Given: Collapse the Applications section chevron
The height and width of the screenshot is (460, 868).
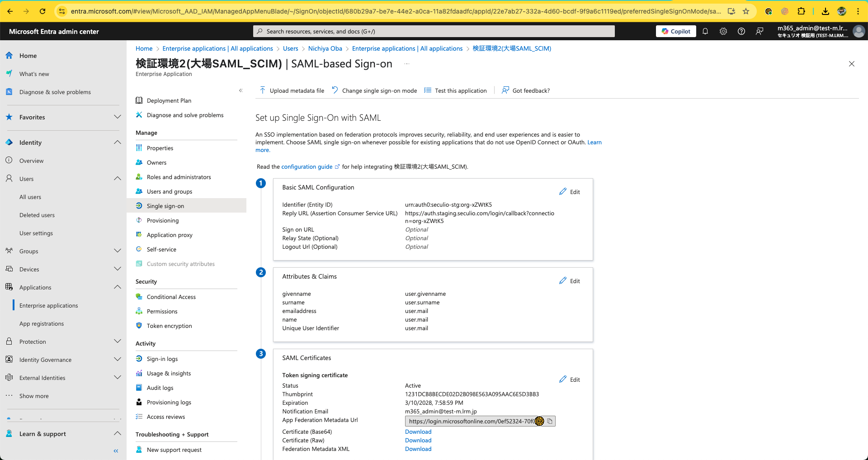Looking at the screenshot, I should [118, 287].
